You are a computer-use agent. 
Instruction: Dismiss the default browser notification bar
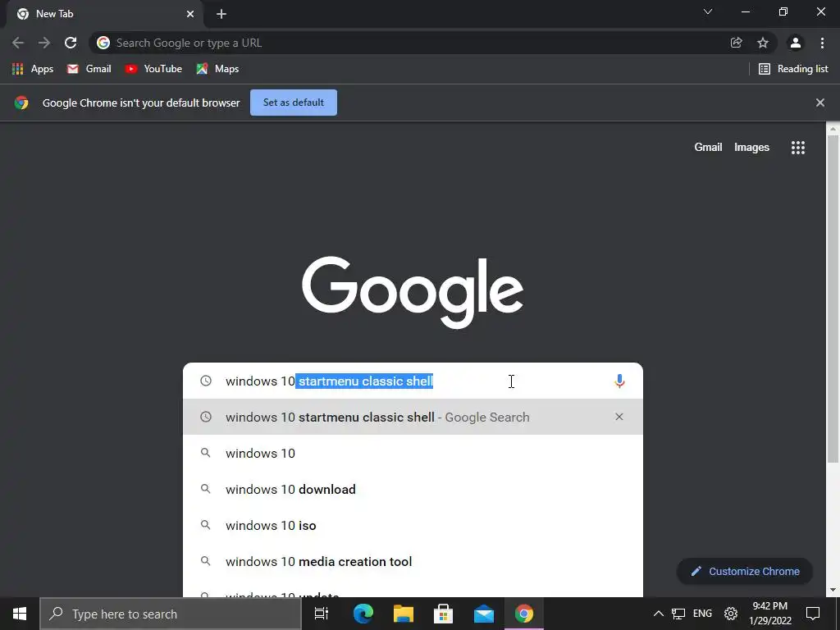pos(819,103)
